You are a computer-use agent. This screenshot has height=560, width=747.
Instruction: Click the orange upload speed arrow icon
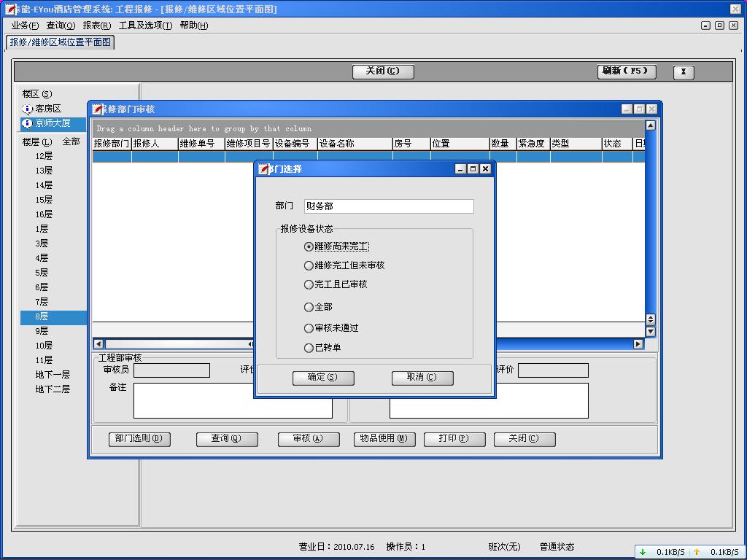click(697, 552)
